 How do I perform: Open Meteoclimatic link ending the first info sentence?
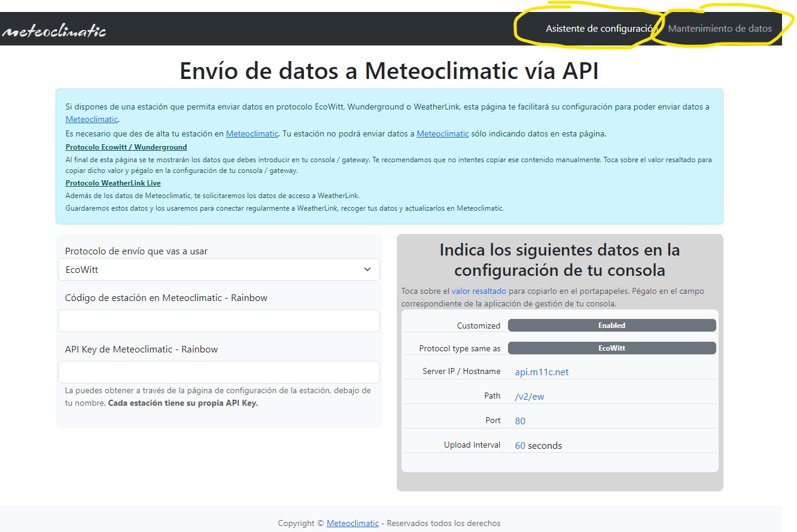coord(92,119)
